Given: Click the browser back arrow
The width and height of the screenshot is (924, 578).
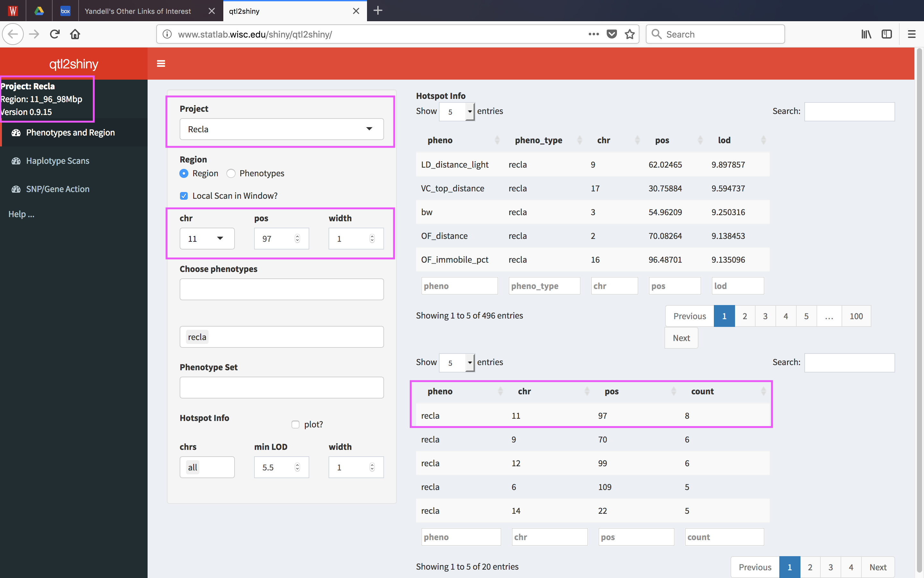Looking at the screenshot, I should 13,34.
